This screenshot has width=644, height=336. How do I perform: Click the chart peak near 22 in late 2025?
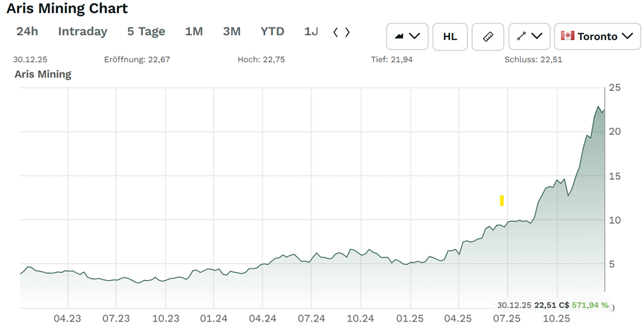599,107
